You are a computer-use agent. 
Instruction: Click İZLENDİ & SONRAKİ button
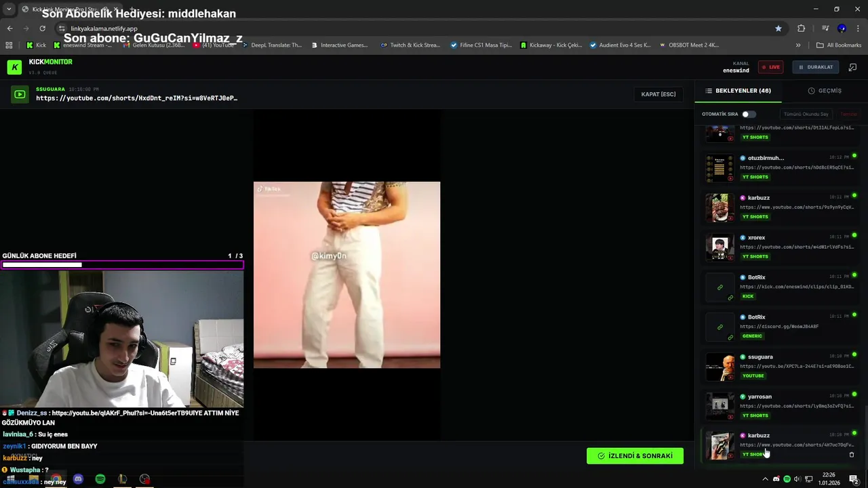pyautogui.click(x=635, y=456)
